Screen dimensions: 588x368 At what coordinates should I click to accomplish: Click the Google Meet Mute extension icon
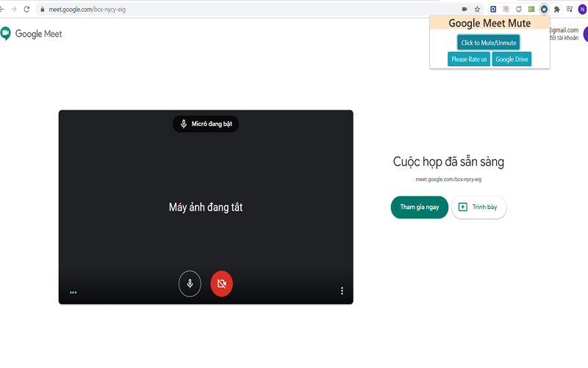[544, 9]
